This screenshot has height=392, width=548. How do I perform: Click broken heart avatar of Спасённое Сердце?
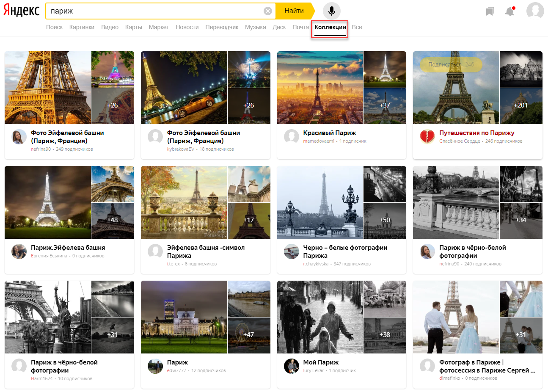tap(427, 136)
